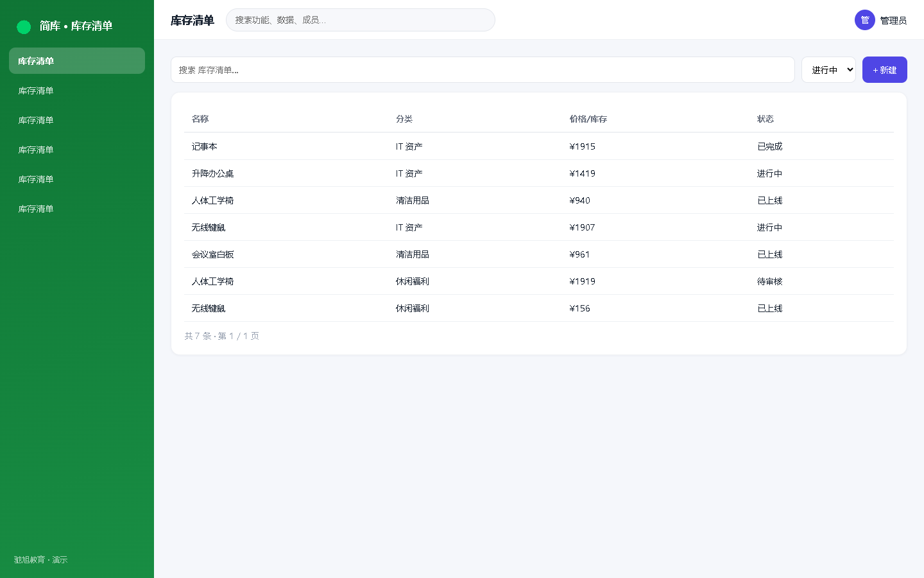Click the 驰旭教育 · 演示 footer text
Viewport: 924px width, 578px height.
(40, 560)
